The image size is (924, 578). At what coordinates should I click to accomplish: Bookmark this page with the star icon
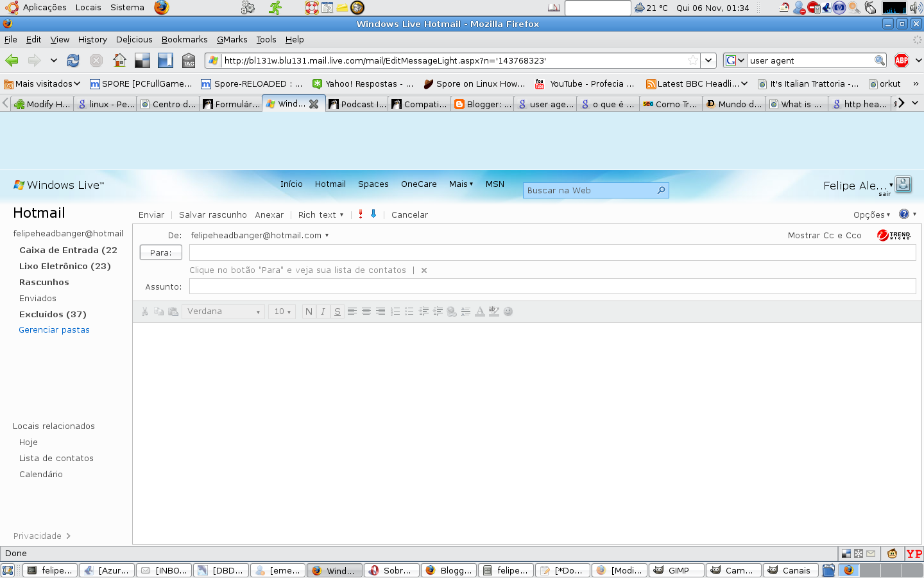coord(693,60)
